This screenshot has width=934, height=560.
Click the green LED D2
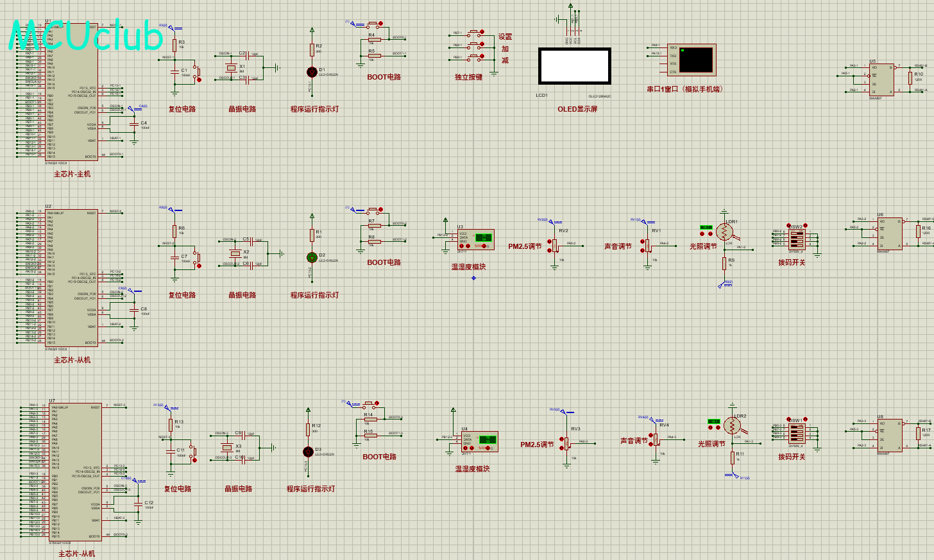(312, 257)
